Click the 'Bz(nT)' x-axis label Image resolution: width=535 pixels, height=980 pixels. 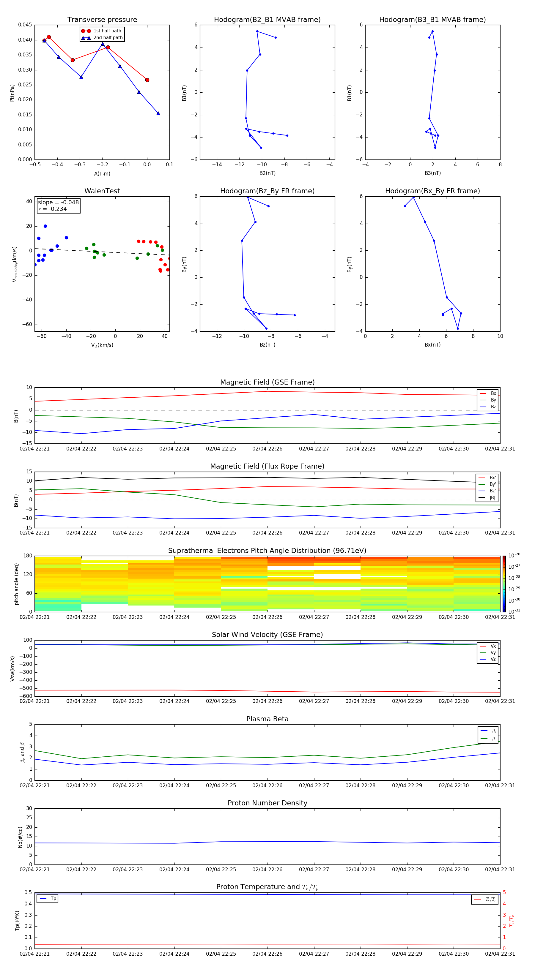(267, 345)
